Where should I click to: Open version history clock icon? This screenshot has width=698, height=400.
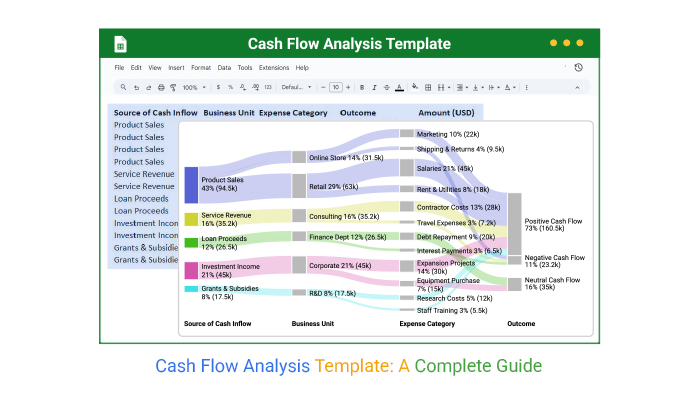tap(578, 67)
